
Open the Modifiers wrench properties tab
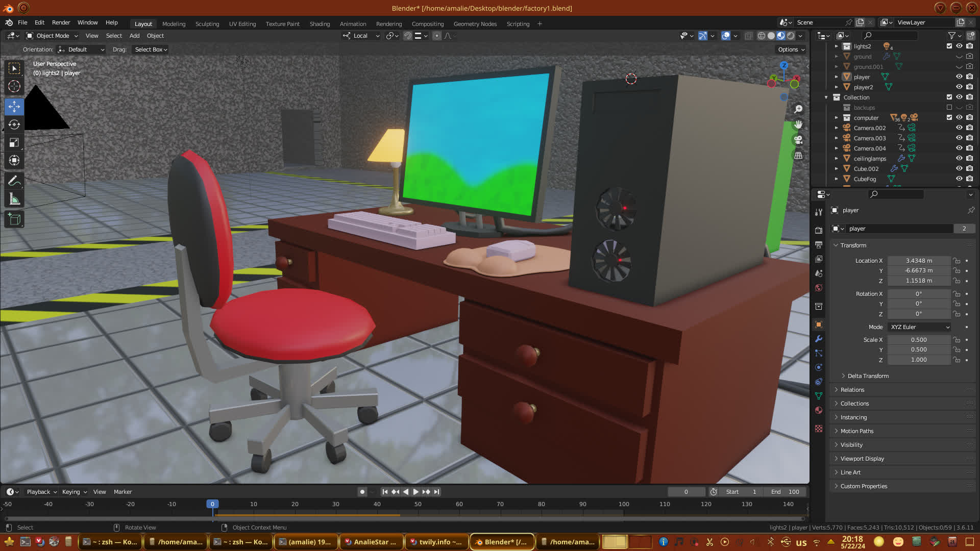point(819,339)
